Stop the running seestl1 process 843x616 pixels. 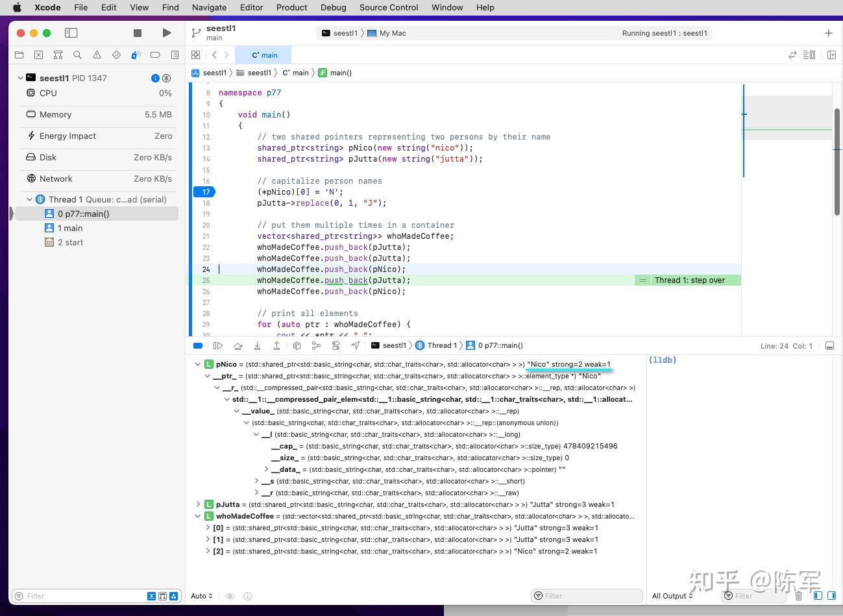[137, 32]
